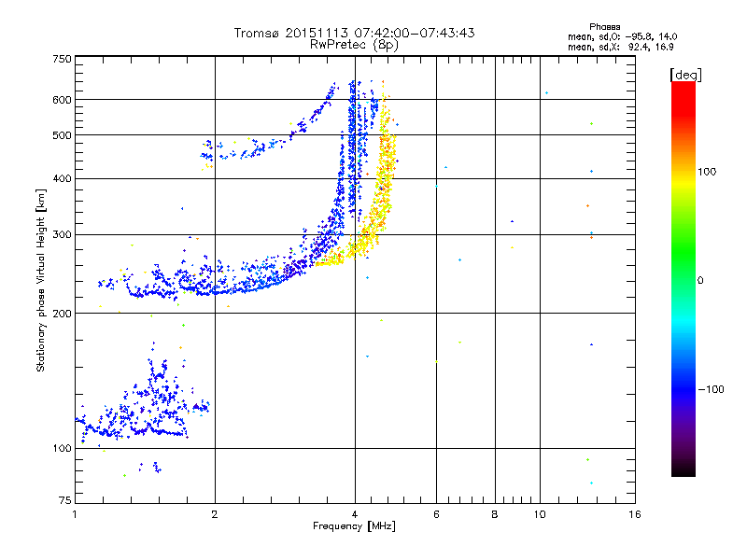Click the 'Frequency [MHz]' axis title
This screenshot has width=747, height=560.
[354, 526]
